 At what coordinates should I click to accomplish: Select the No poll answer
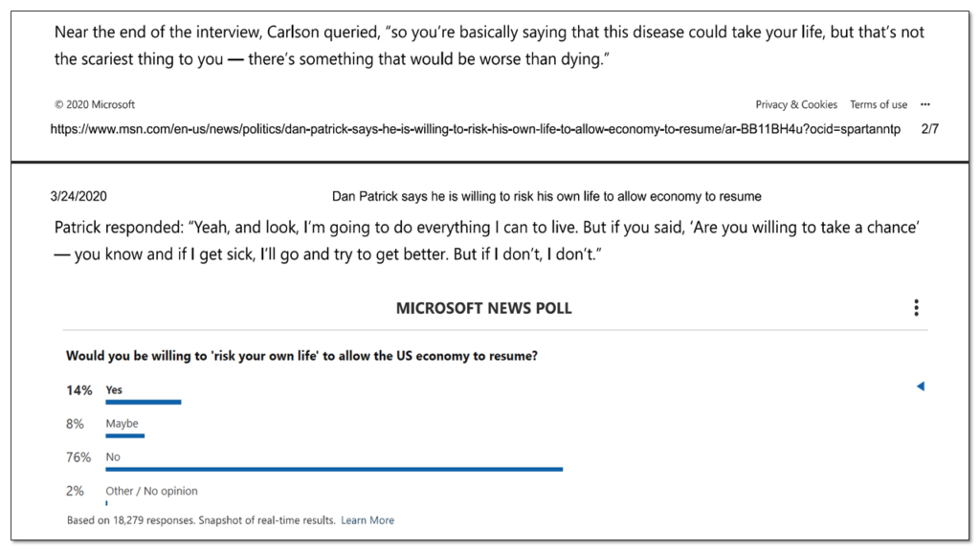(x=113, y=457)
